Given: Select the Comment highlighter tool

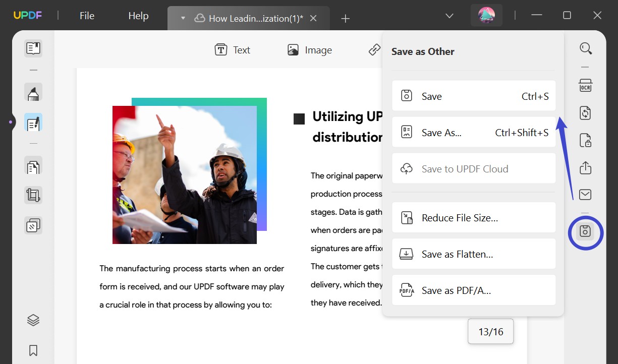Looking at the screenshot, I should [x=33, y=92].
